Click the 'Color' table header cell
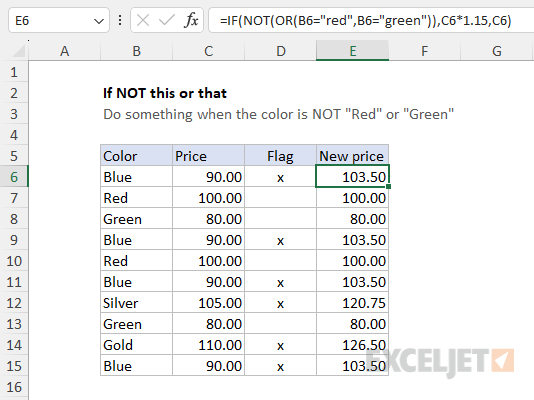This screenshot has height=400, width=534. click(137, 156)
